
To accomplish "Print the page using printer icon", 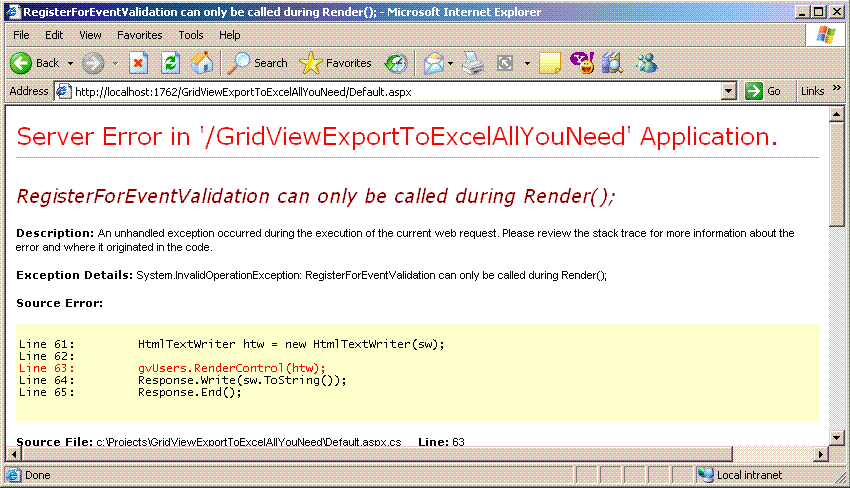I will point(474,63).
